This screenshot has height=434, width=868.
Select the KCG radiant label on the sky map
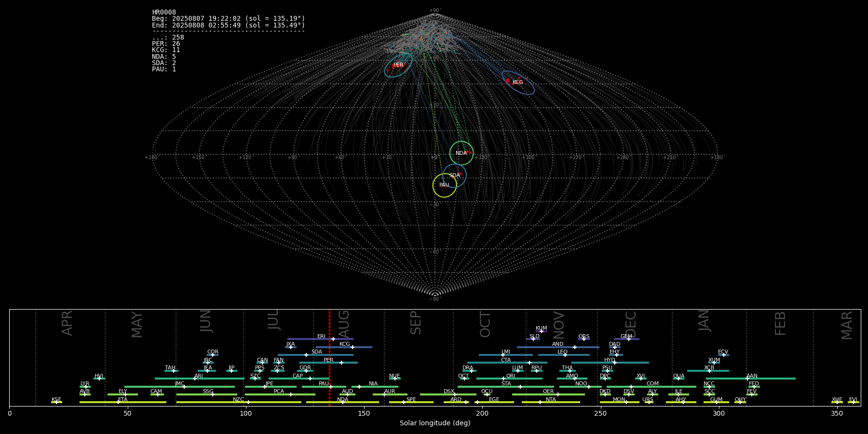tap(517, 82)
